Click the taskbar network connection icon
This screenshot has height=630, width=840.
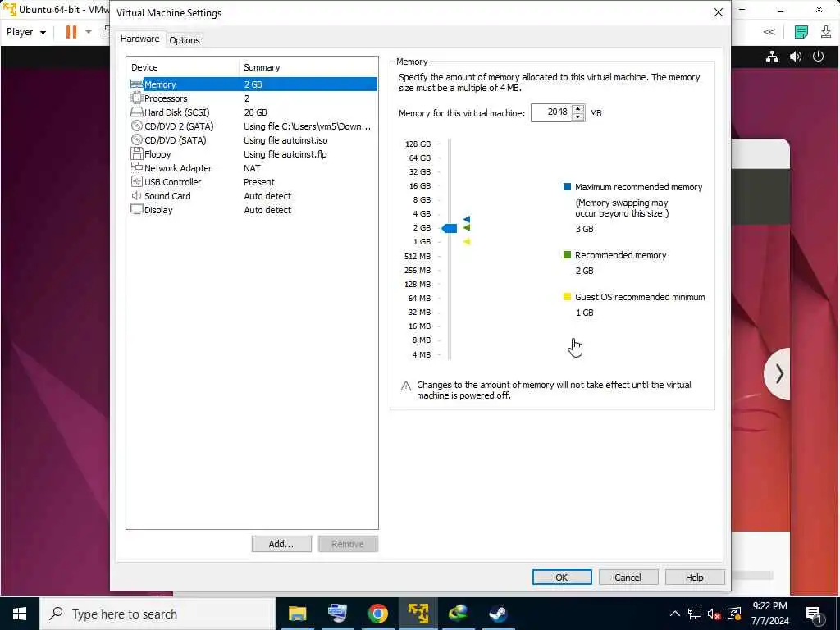694,614
